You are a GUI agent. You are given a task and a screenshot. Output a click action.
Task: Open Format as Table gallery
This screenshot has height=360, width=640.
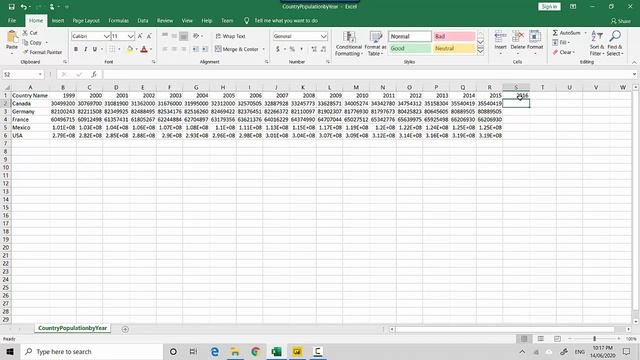[375, 43]
